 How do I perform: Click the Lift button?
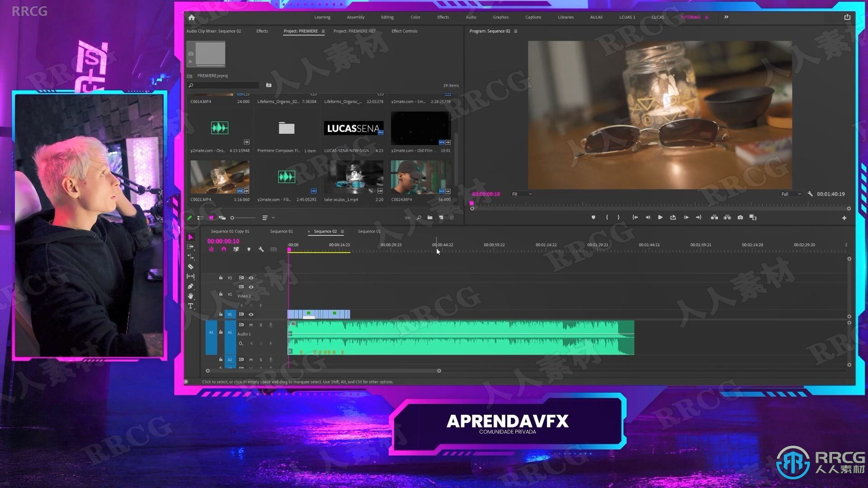714,217
